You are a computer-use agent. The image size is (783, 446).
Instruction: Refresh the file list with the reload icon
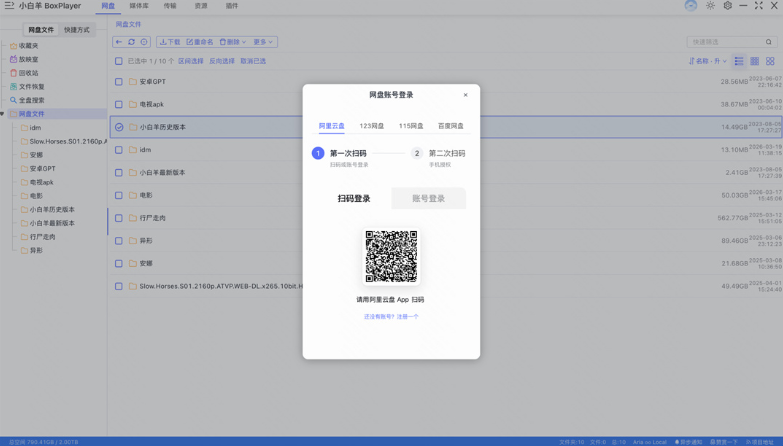click(131, 42)
